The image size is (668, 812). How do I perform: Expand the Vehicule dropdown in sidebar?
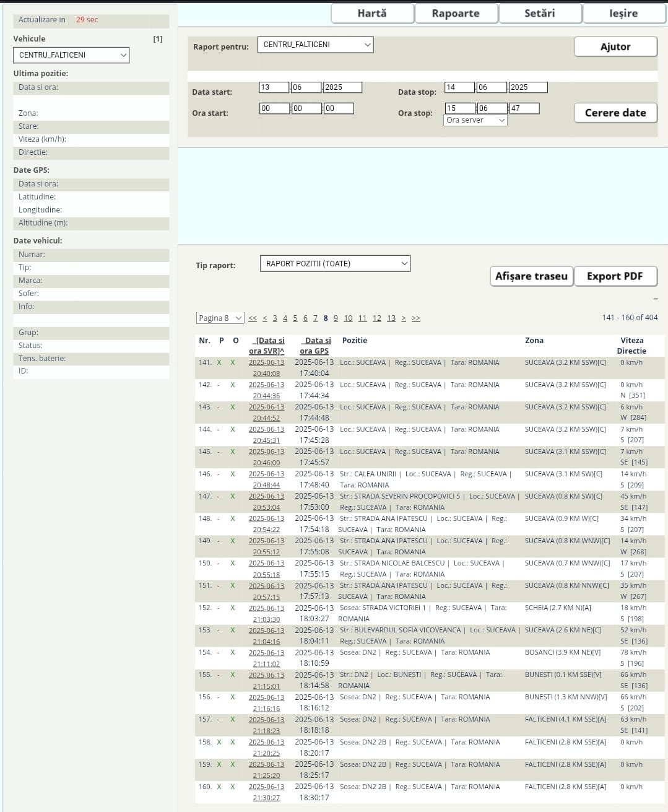[71, 55]
